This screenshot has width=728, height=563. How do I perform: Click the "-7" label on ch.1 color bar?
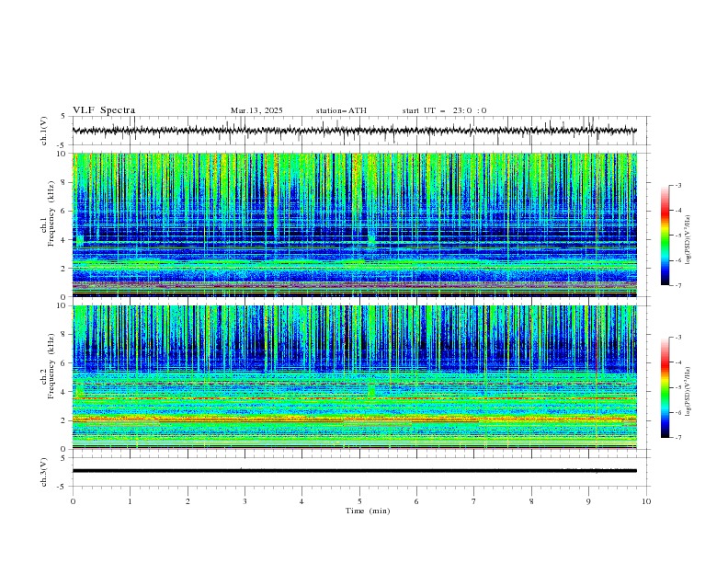(678, 286)
